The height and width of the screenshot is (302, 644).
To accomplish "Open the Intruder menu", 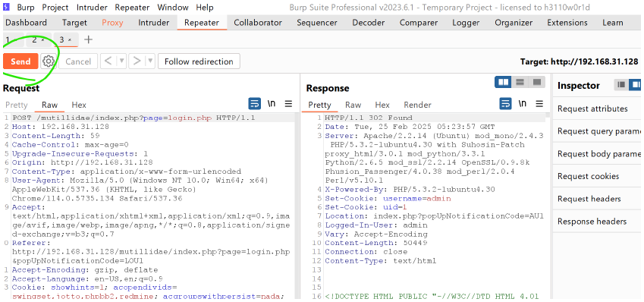I will pos(92,8).
